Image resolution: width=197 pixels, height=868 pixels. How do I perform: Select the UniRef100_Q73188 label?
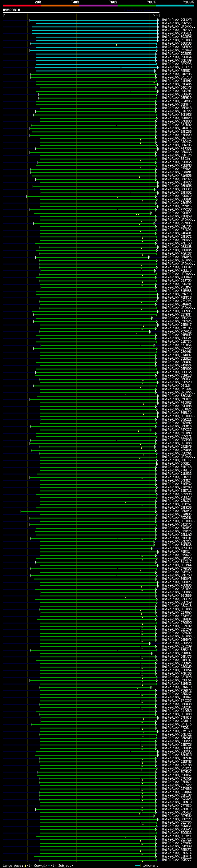coord(177,765)
